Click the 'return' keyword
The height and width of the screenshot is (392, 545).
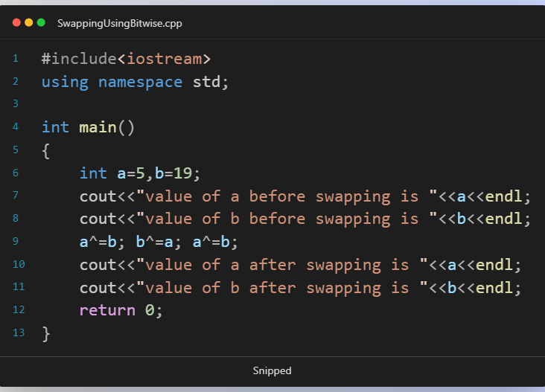(x=107, y=310)
